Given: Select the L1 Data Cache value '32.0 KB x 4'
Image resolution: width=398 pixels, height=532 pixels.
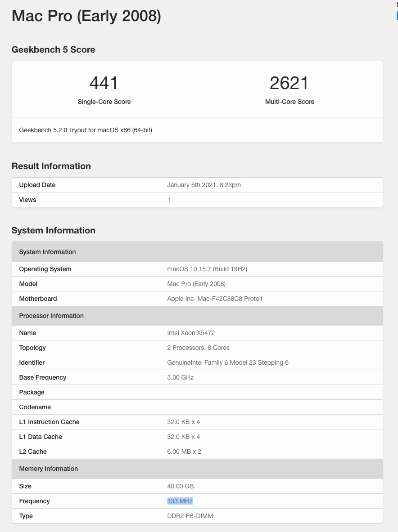Looking at the screenshot, I should [x=183, y=437].
